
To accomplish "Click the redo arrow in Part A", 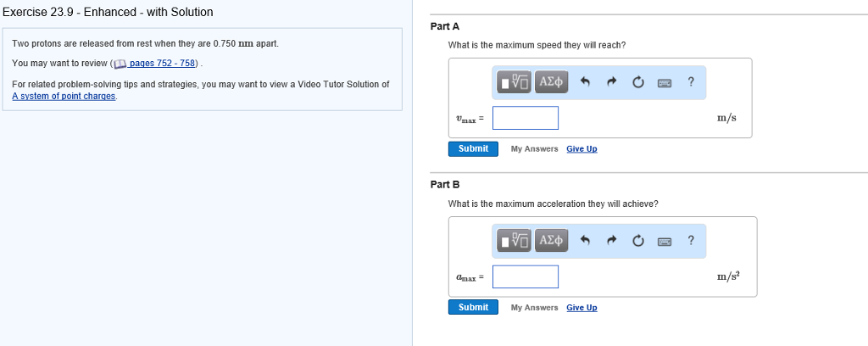I will click(611, 82).
